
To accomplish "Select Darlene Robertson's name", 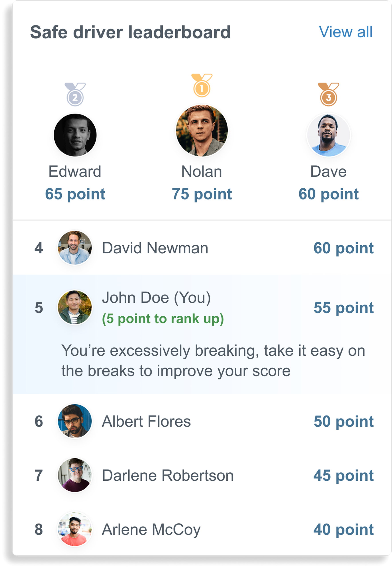I will (x=168, y=475).
